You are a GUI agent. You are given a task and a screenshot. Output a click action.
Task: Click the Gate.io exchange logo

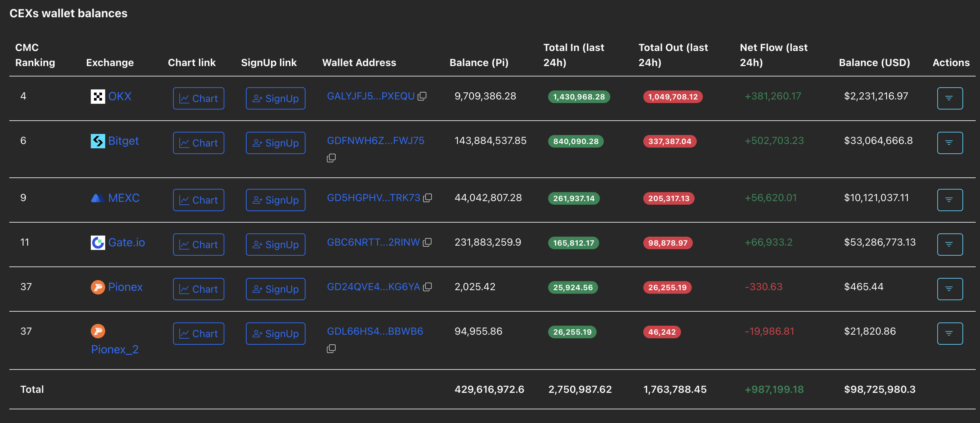[x=98, y=242]
